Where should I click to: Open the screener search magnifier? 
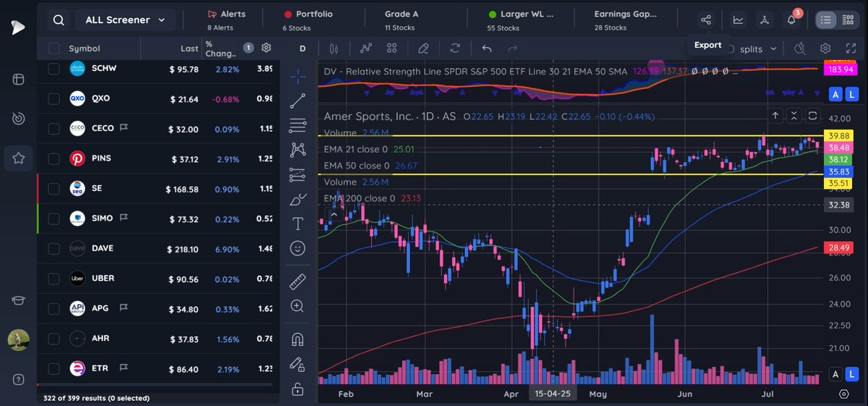(59, 20)
